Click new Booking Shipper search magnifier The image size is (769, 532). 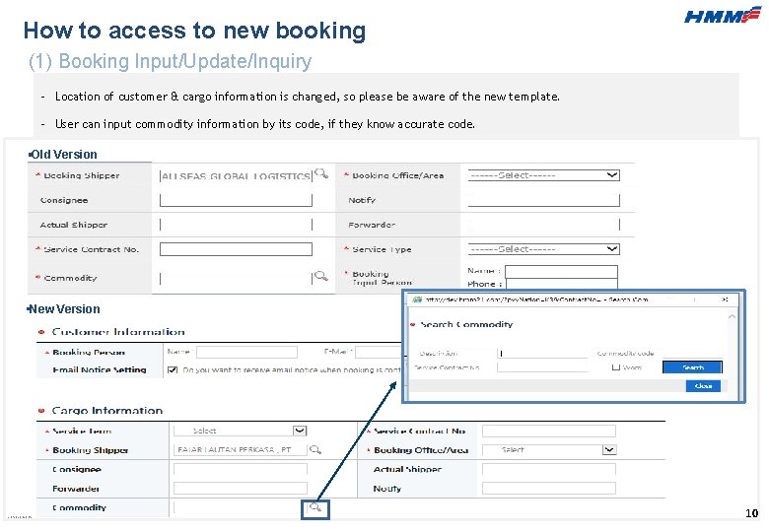click(315, 449)
